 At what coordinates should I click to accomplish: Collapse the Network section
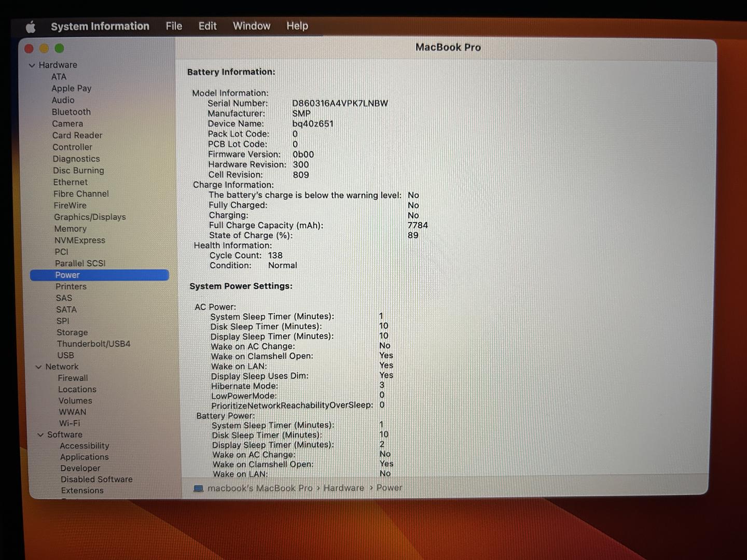click(x=38, y=367)
